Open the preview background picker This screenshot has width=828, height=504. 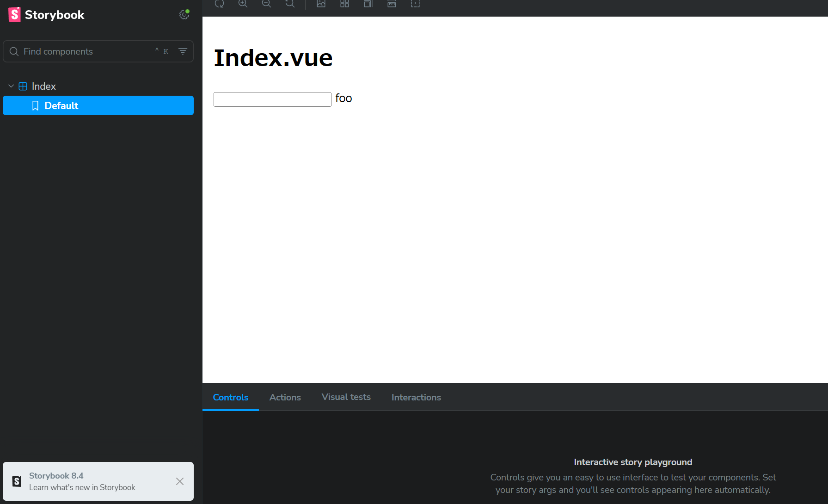coord(321,4)
